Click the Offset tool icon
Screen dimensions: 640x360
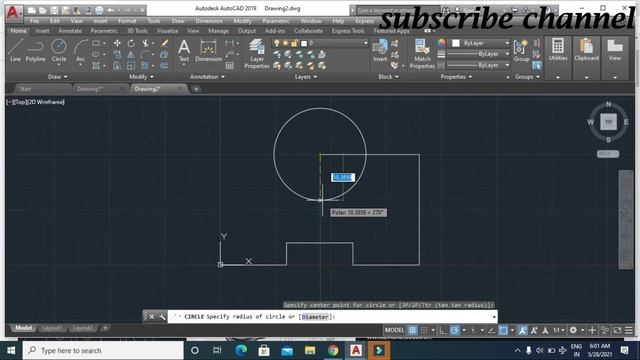[x=164, y=65]
